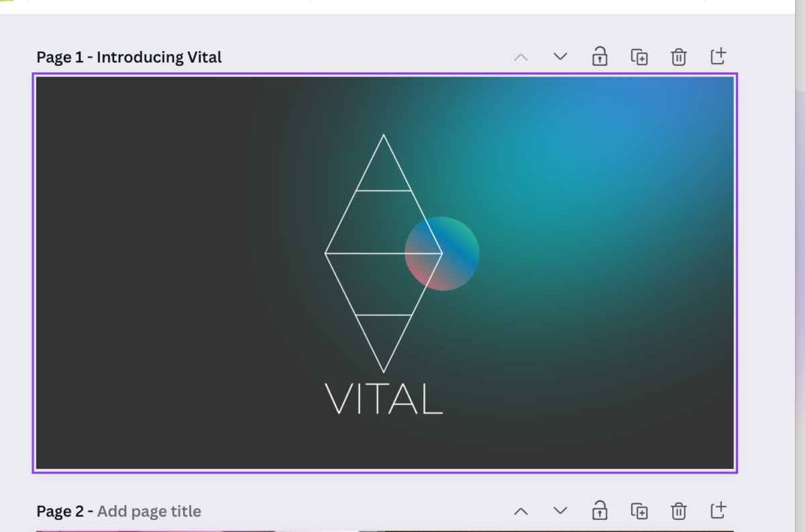Move Page 1 up with its arrow
Screen dimensions: 805x532
click(x=521, y=57)
